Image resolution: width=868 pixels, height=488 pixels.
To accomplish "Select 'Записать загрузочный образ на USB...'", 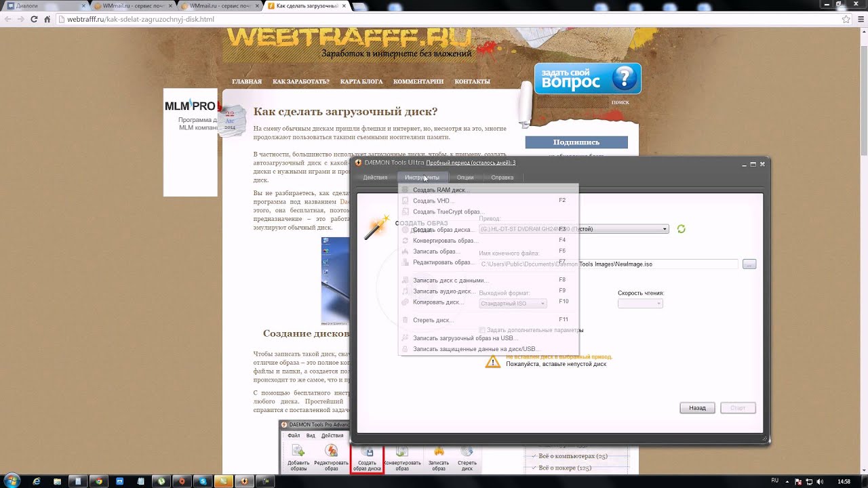I will click(x=488, y=338).
